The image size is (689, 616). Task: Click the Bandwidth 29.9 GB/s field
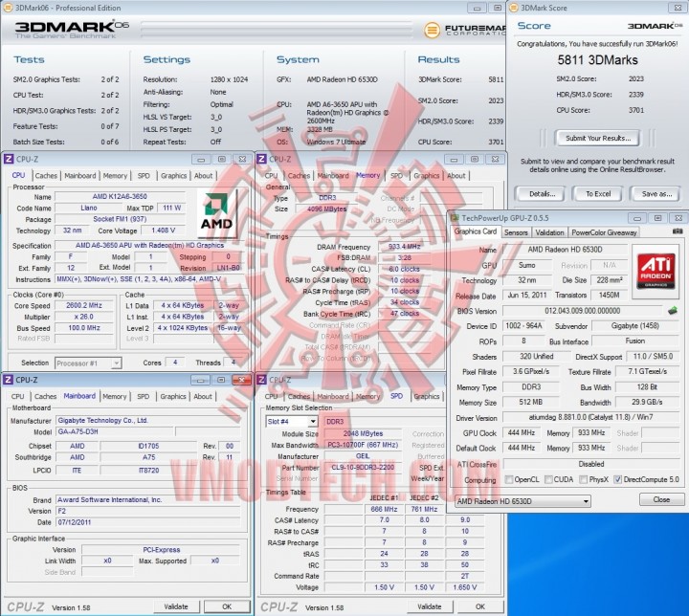pos(647,402)
